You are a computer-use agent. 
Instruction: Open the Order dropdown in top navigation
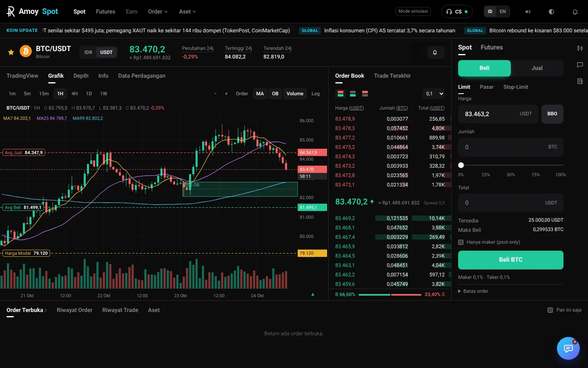coord(158,11)
